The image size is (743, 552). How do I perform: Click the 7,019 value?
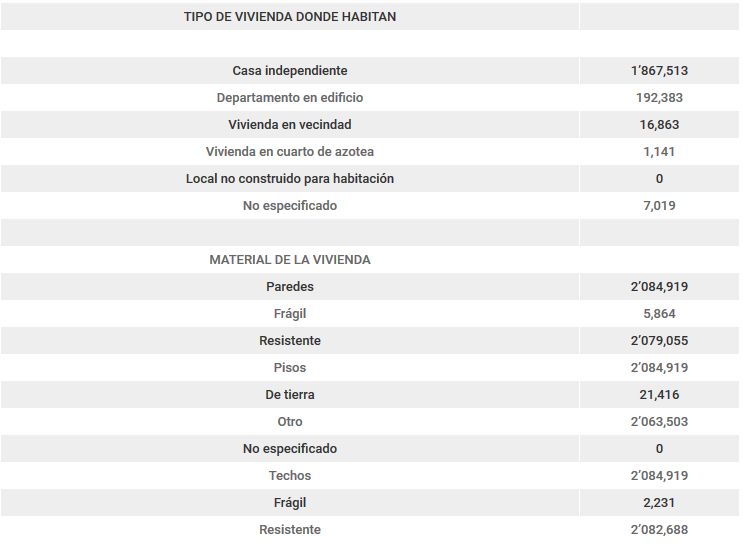[x=659, y=206]
